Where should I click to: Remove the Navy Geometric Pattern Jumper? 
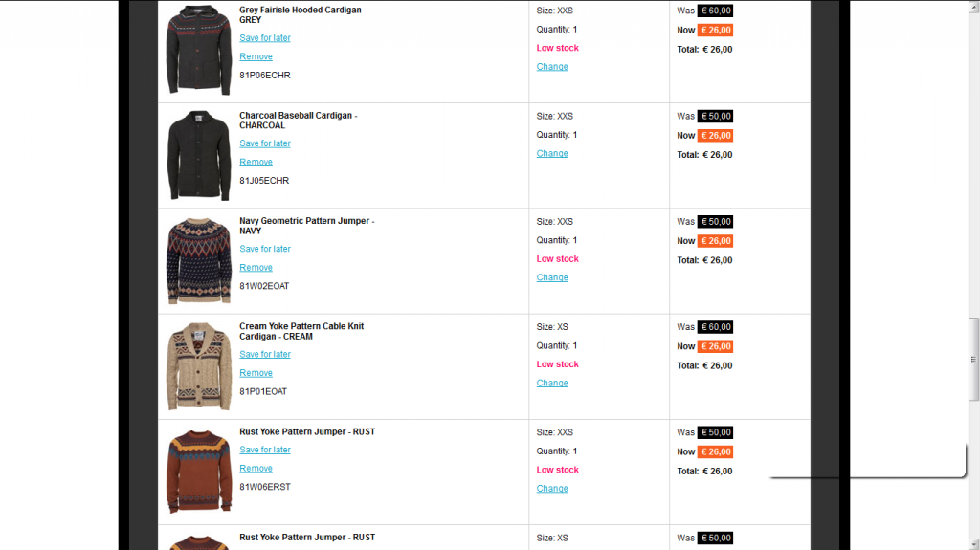(256, 268)
